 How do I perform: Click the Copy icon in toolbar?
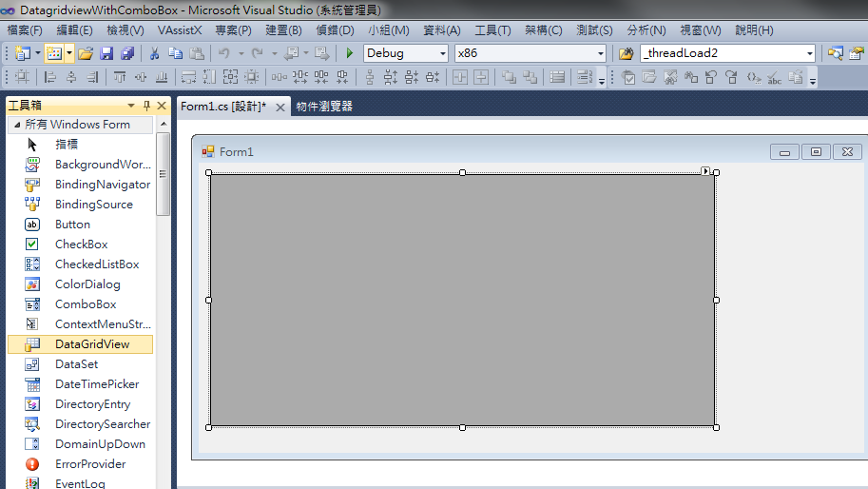176,53
